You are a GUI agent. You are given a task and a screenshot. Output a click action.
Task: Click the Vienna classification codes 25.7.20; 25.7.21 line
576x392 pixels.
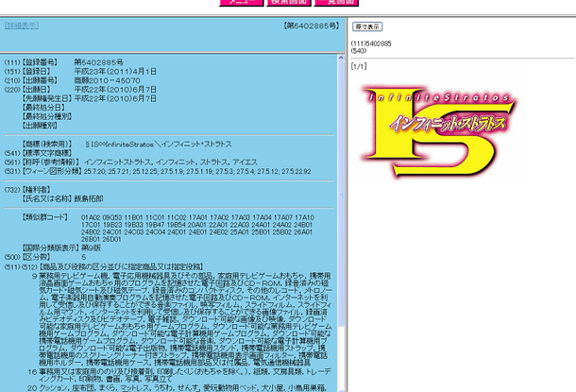pyautogui.click(x=197, y=171)
